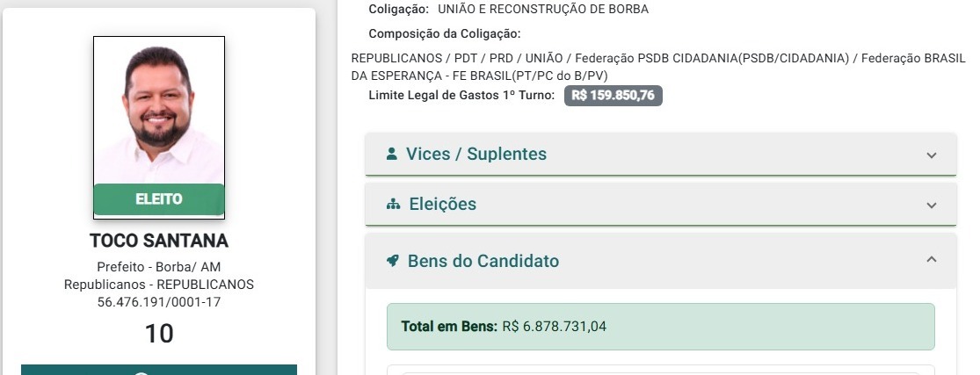Collapse Bens do Candidato with the up chevron
The width and height of the screenshot is (980, 375).
coord(932,260)
